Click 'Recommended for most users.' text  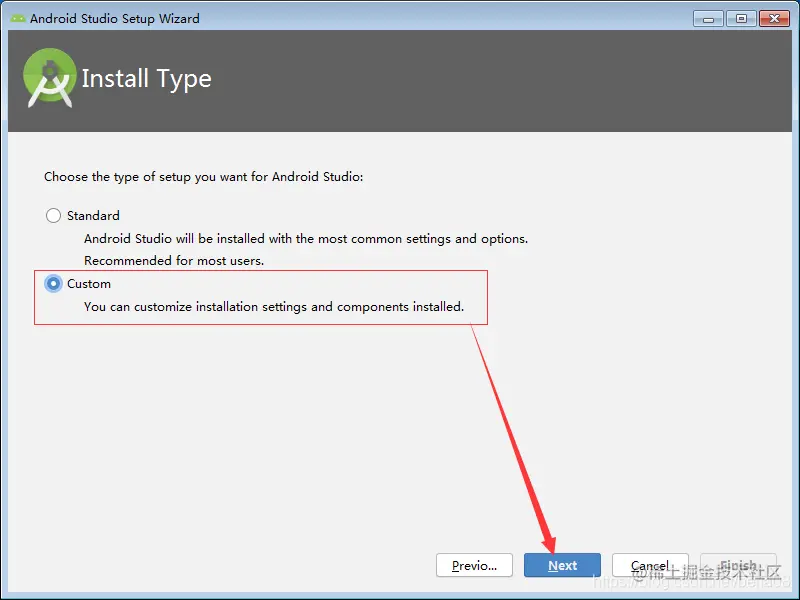(174, 261)
